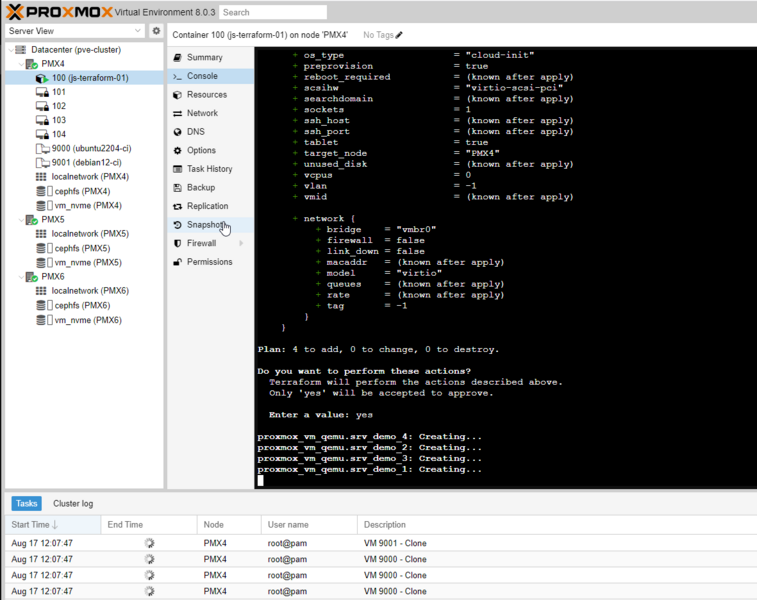
Task: Click the locked VM 101 icon
Action: click(x=42, y=92)
